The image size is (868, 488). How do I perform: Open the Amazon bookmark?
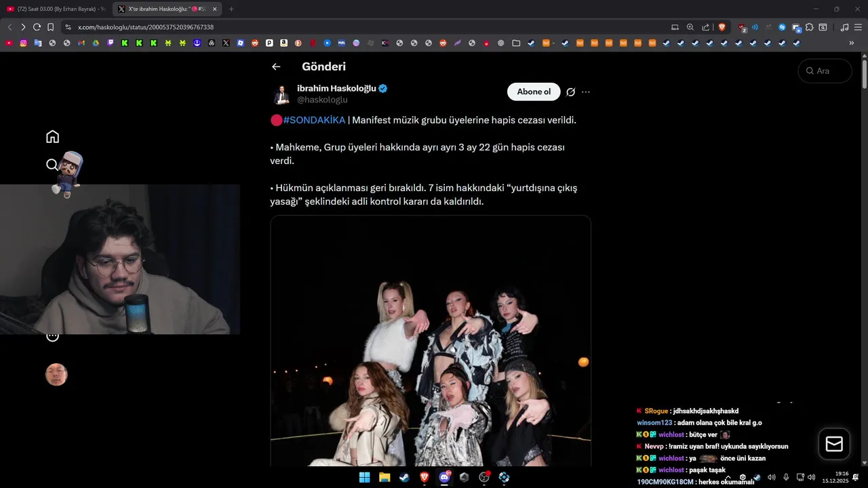click(283, 43)
